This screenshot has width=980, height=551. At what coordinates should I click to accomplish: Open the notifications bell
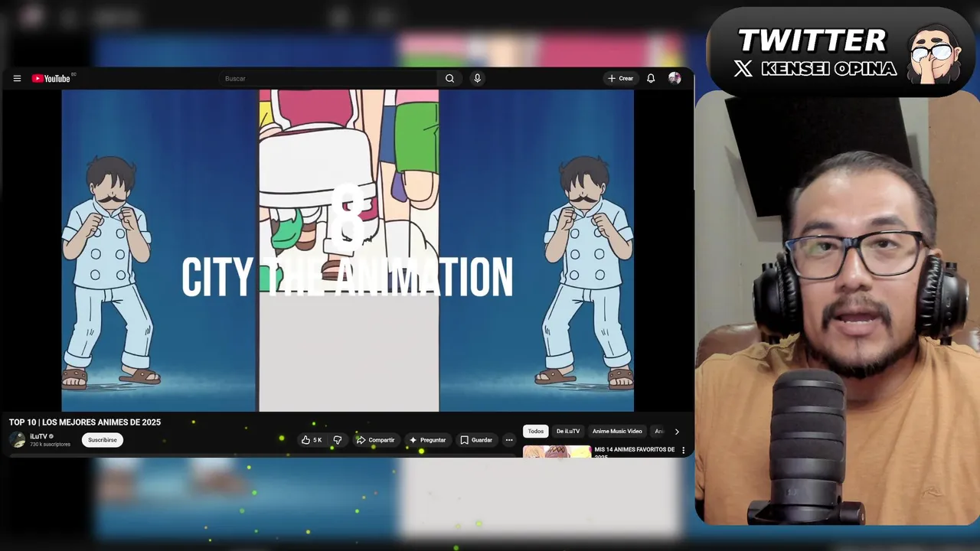tap(651, 78)
